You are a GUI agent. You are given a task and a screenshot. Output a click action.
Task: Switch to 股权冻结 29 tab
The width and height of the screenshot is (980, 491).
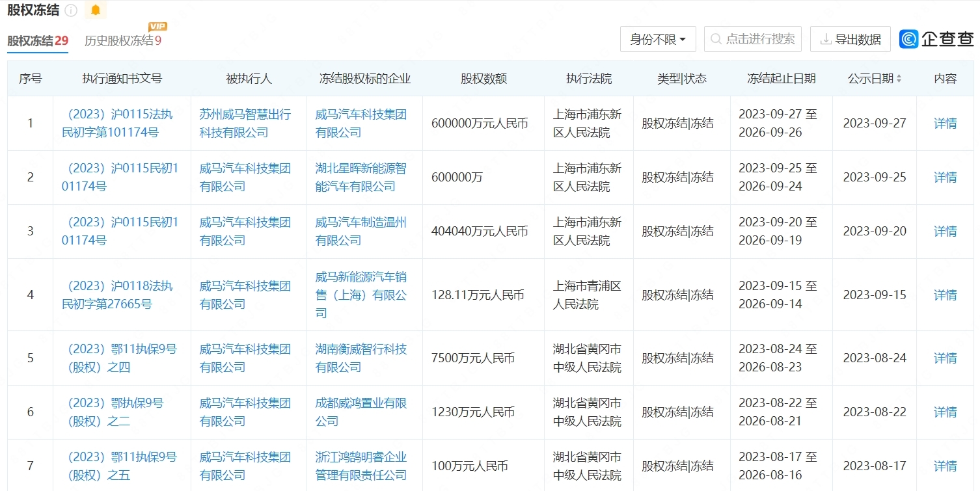pyautogui.click(x=38, y=40)
